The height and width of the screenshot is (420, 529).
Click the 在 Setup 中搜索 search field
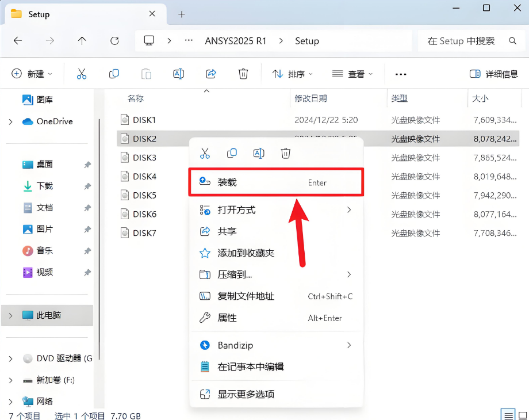pyautogui.click(x=471, y=41)
